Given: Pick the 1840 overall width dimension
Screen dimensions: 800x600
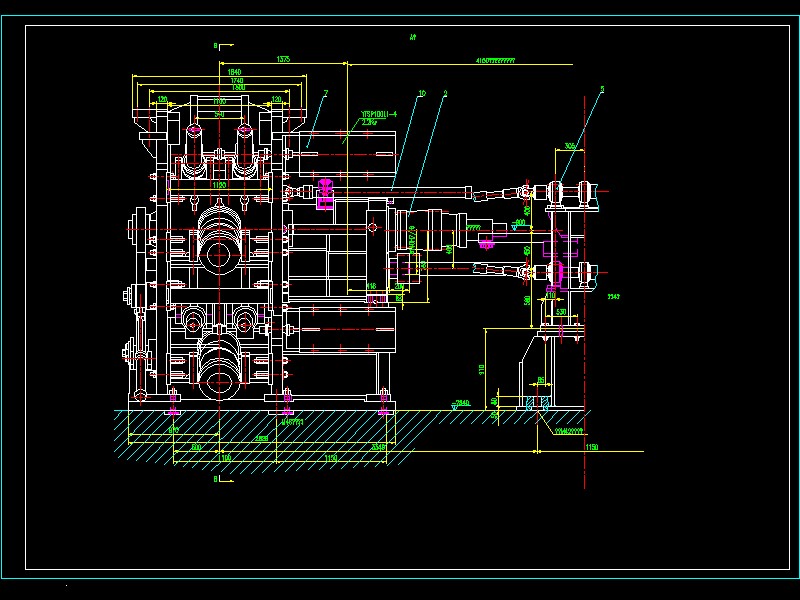Looking at the screenshot, I should coord(234,72).
